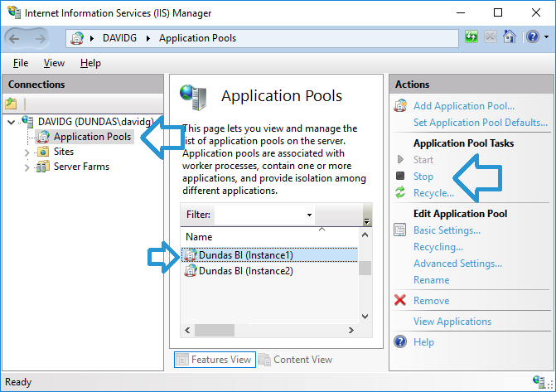Click the Recycle action link
This screenshot has width=556, height=392.
click(x=433, y=193)
